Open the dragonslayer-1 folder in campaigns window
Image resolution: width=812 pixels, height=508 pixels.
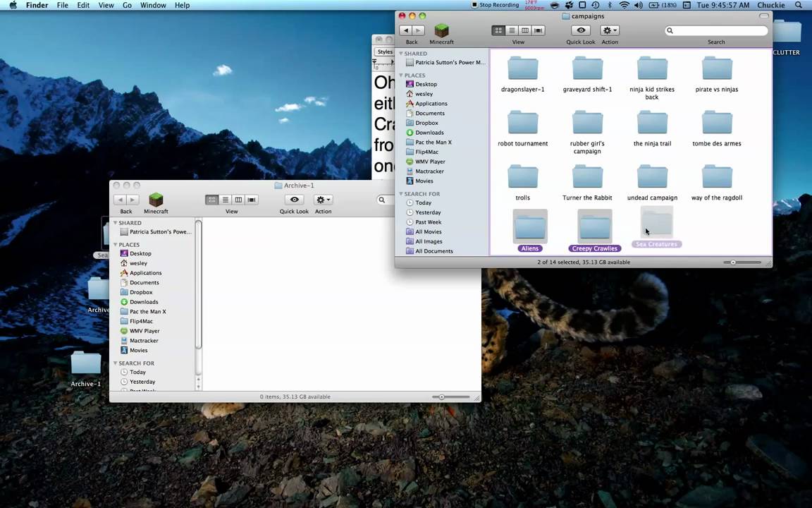522,69
